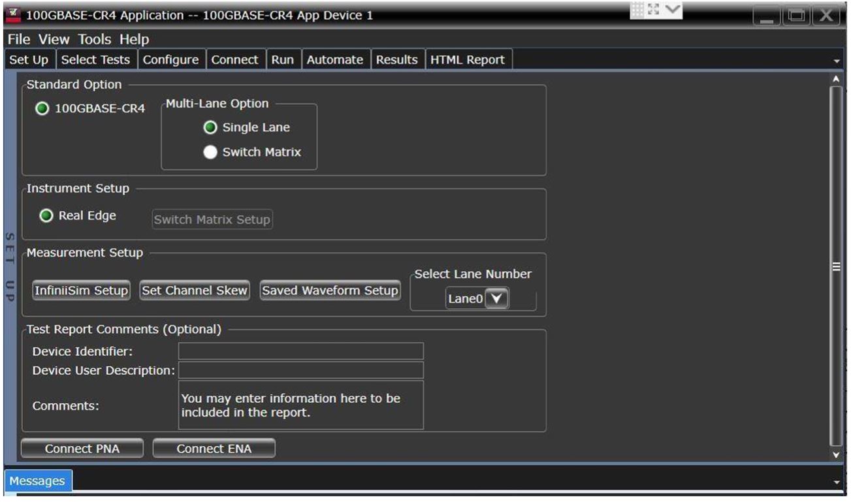Go to the HTML Report tab
The image size is (851, 504).
467,59
